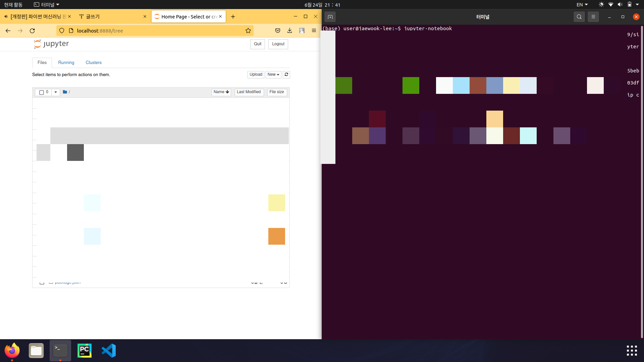Open Firefox downloads panel
This screenshot has height=362, width=644.
[x=289, y=31]
